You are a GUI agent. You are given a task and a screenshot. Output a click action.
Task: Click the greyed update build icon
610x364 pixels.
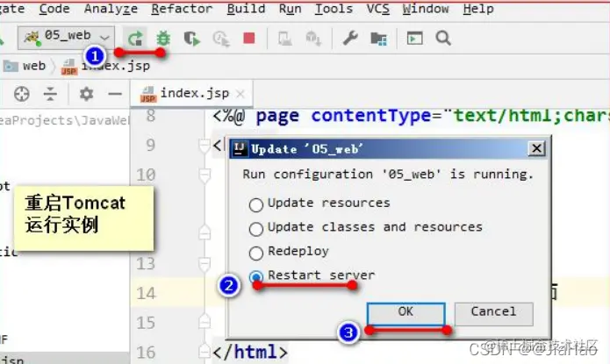click(313, 39)
